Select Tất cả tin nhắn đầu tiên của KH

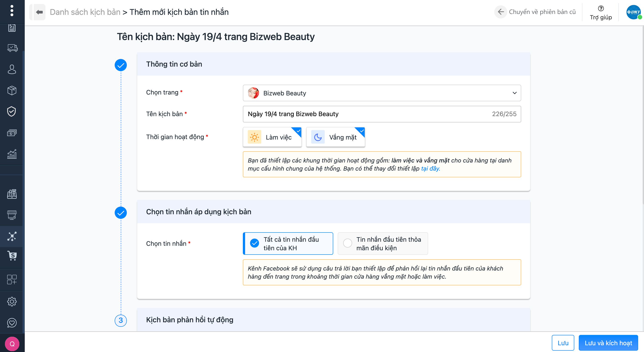click(x=288, y=244)
